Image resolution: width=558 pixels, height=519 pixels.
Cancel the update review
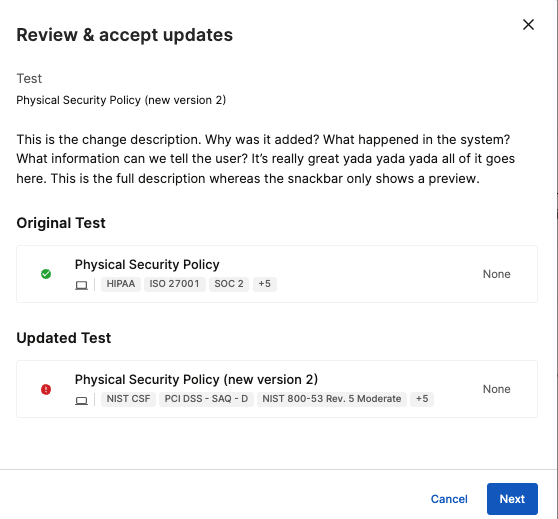click(449, 499)
